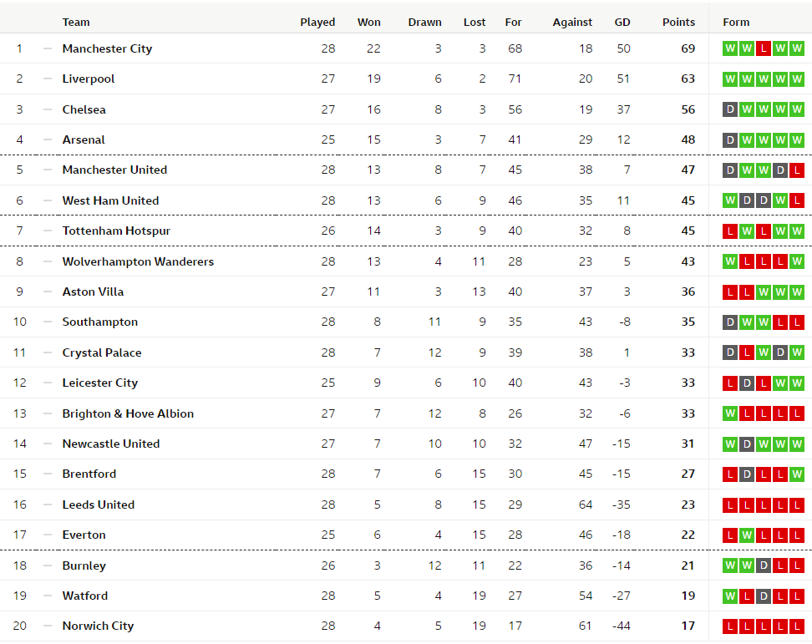The width and height of the screenshot is (812, 644).
Task: Click Everton's green W form badge
Action: [747, 535]
